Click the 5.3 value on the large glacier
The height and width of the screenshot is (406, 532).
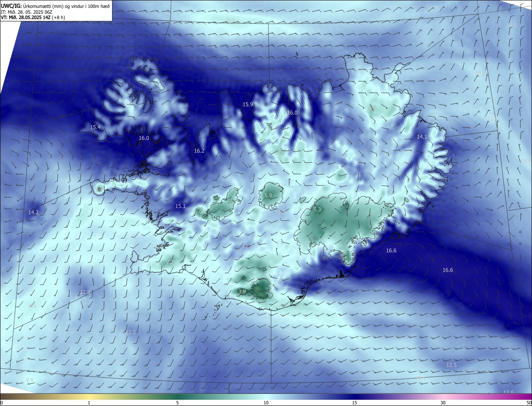pos(317,210)
